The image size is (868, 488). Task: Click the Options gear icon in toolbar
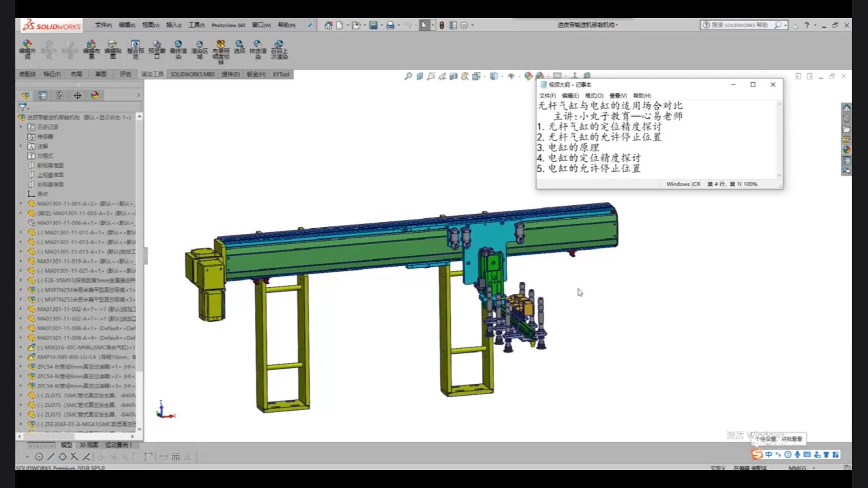(464, 25)
